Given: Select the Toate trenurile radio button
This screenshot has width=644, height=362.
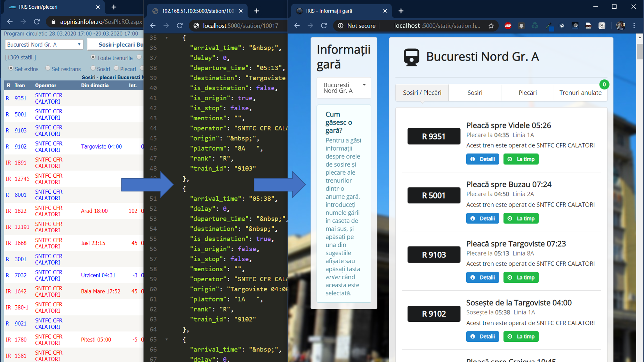Looking at the screenshot, I should pyautogui.click(x=93, y=57).
